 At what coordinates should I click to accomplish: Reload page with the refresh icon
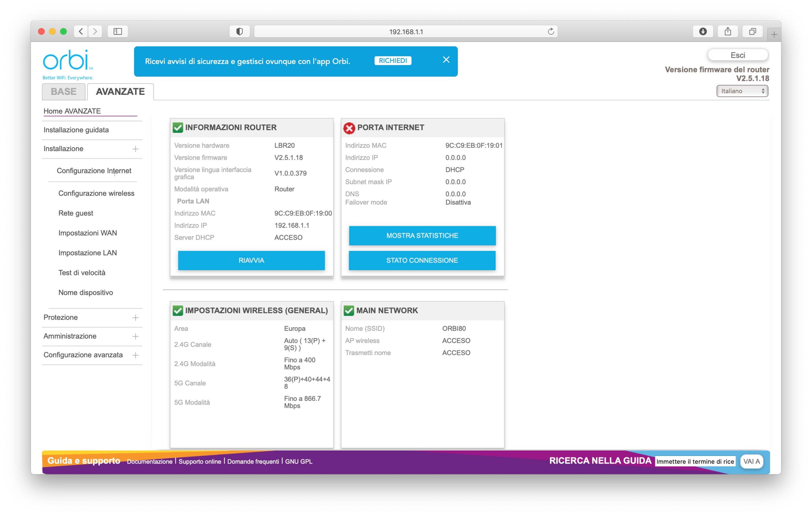551,31
